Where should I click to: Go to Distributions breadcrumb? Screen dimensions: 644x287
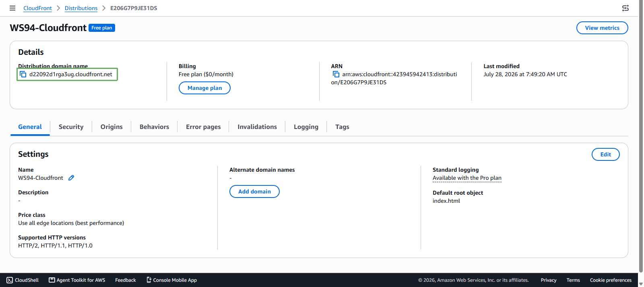point(81,8)
